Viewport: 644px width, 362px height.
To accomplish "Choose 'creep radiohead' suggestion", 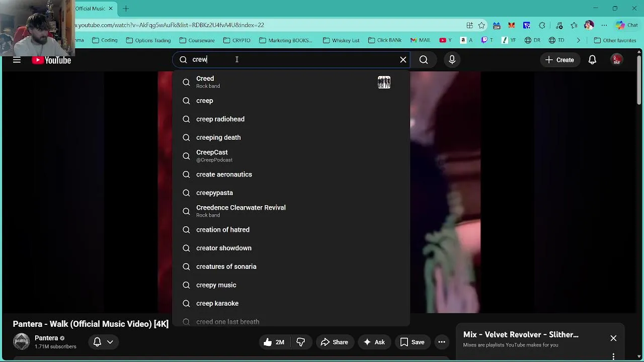I will (x=291, y=119).
